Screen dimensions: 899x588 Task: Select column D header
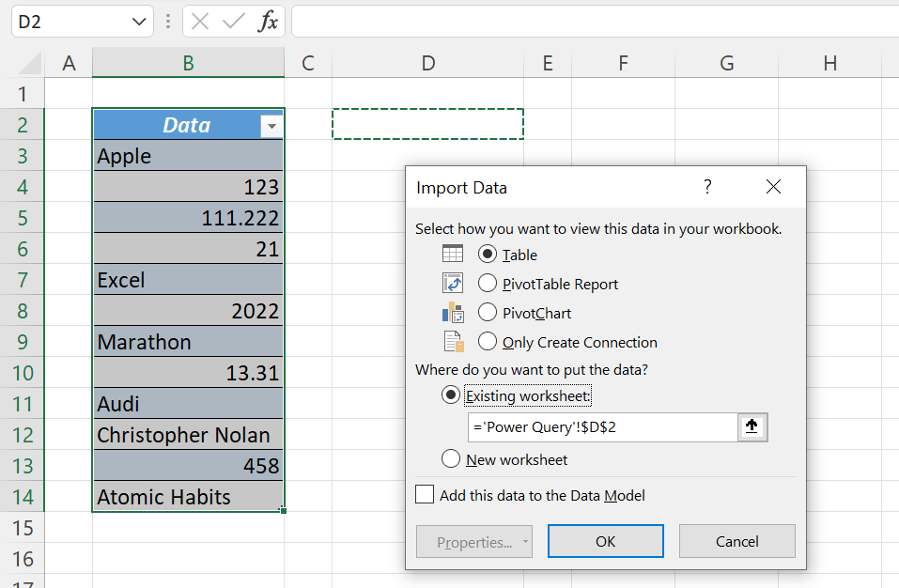[x=427, y=63]
